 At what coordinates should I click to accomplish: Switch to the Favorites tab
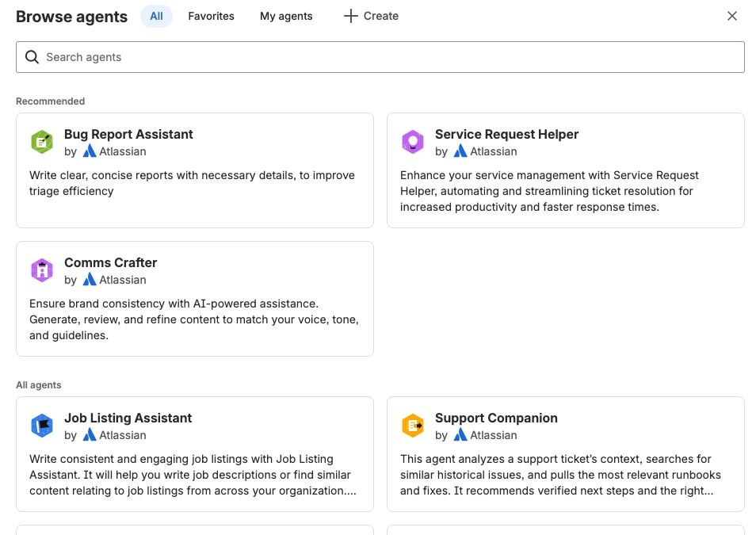tap(211, 16)
